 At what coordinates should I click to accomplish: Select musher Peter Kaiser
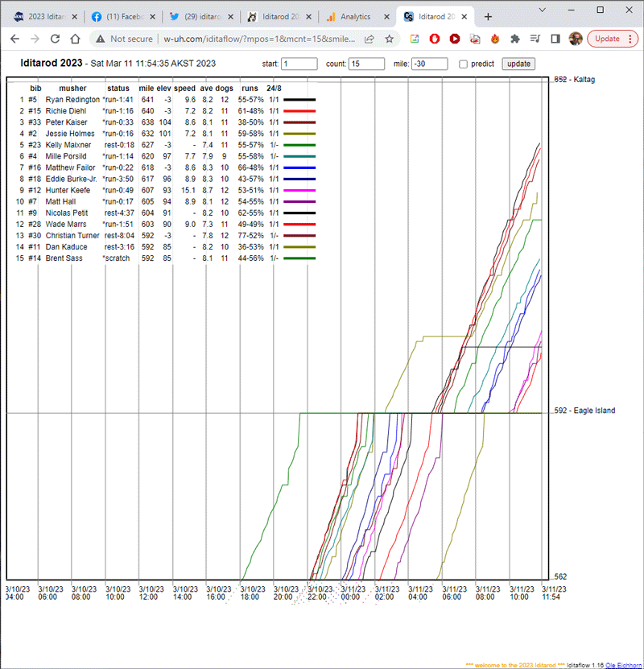click(x=66, y=122)
